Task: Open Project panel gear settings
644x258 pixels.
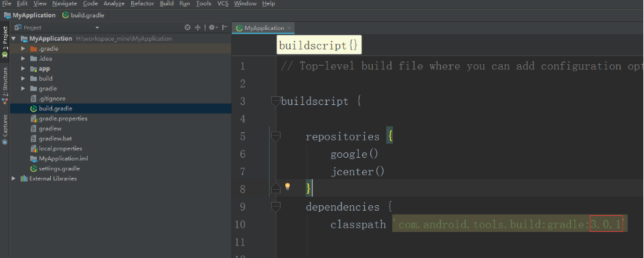Action: click(212, 27)
